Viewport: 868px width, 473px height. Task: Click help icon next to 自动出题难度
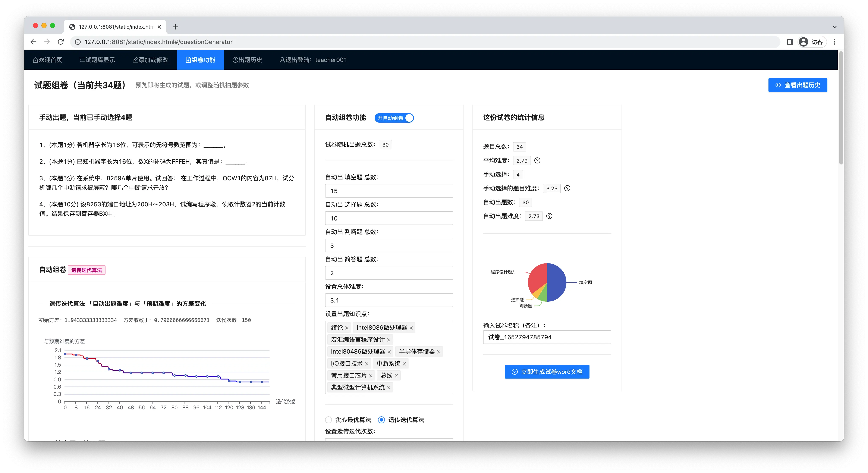tap(549, 216)
